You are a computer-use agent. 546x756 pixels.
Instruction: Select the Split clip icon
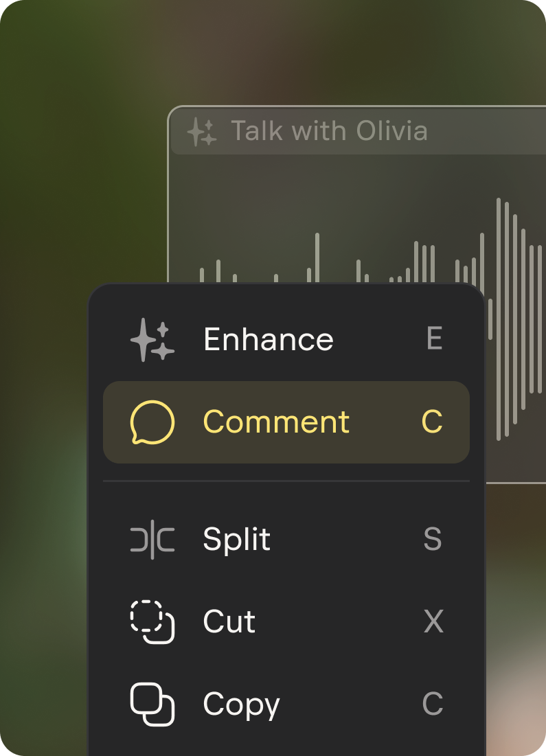151,540
